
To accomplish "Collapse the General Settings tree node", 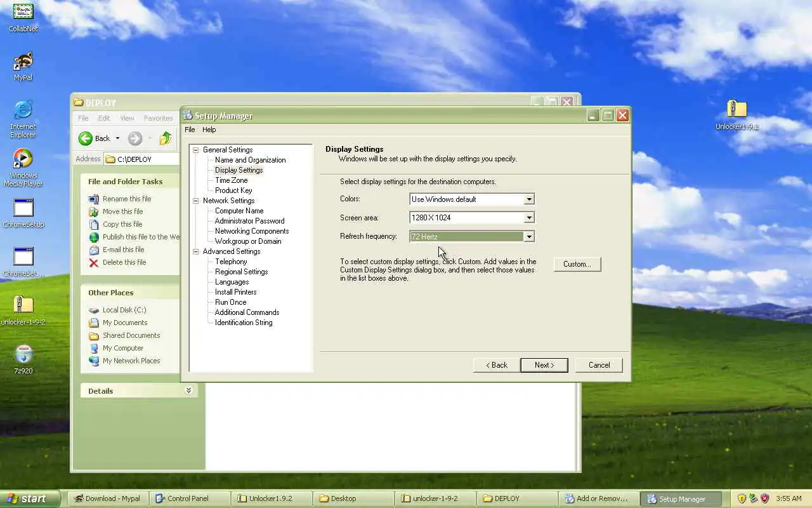I will pyautogui.click(x=196, y=150).
